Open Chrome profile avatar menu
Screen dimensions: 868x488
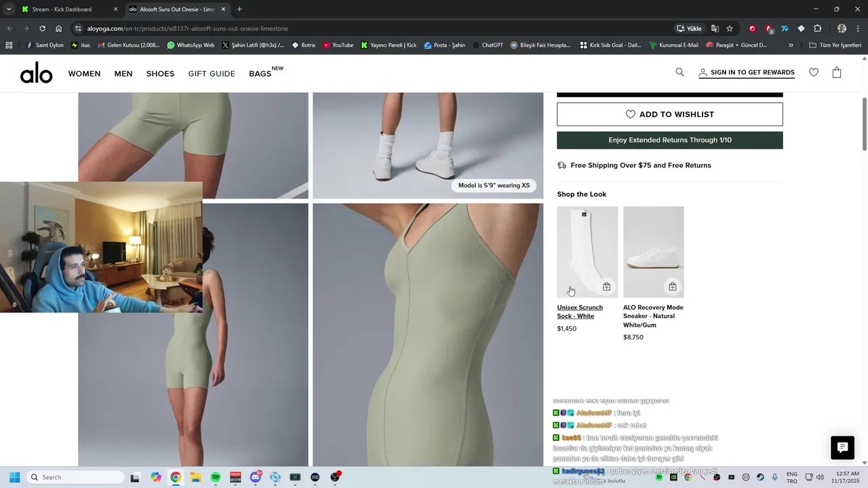tap(842, 28)
